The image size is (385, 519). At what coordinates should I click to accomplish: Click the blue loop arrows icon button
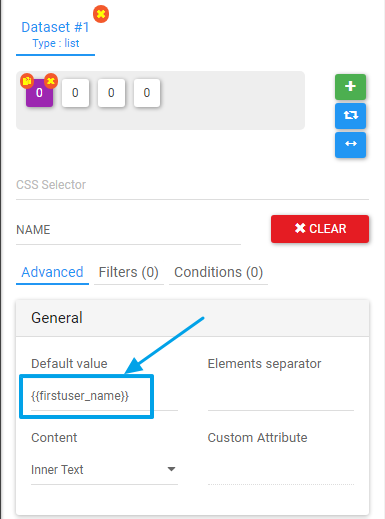pos(350,116)
